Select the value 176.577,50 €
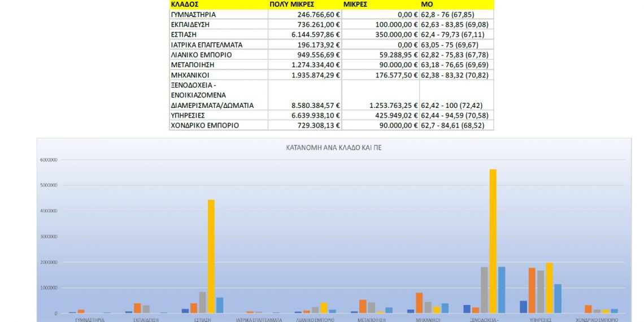 click(x=397, y=75)
